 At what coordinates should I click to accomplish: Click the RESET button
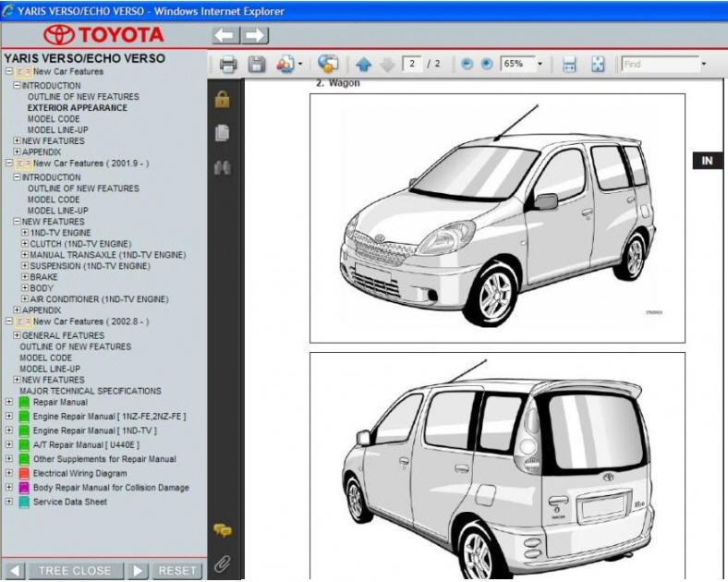click(176, 570)
